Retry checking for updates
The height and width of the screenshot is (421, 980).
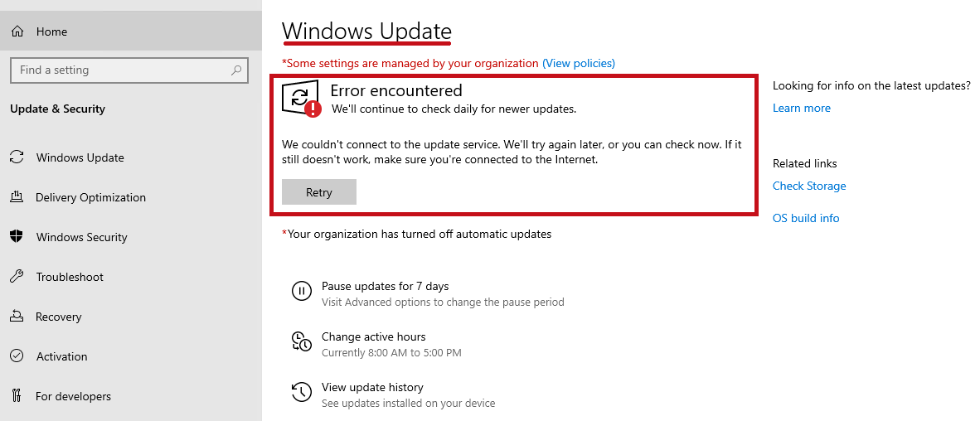pos(318,191)
